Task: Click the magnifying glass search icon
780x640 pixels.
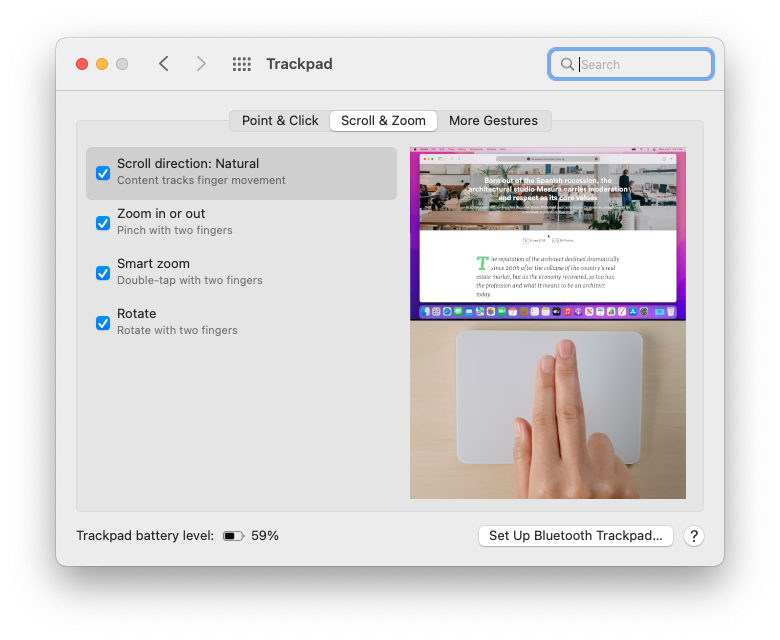Action: [x=567, y=64]
